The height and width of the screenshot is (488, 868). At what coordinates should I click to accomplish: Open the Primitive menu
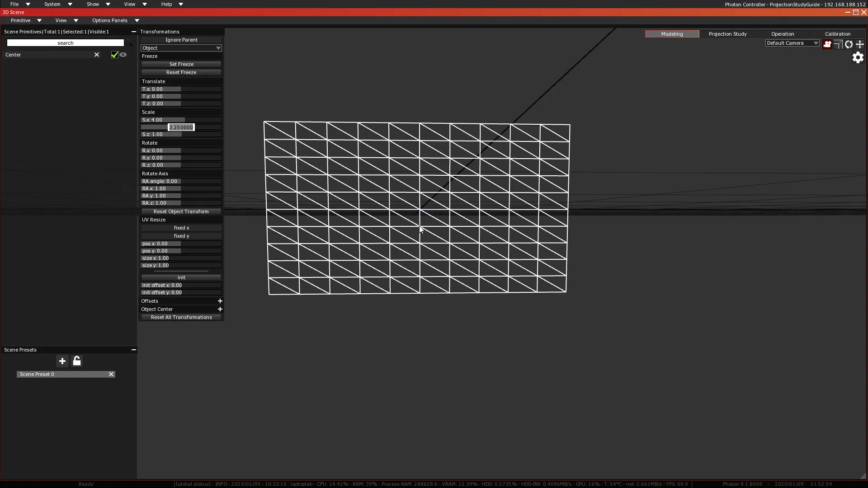tap(25, 20)
